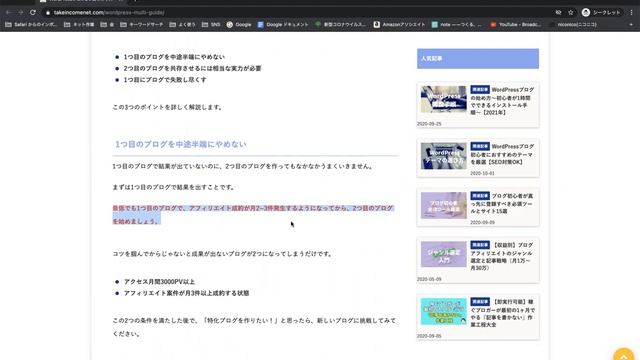This screenshot has width=640, height=360.
Task: Open the 必須ツールとサイト15選 article title link
Action: (502, 203)
